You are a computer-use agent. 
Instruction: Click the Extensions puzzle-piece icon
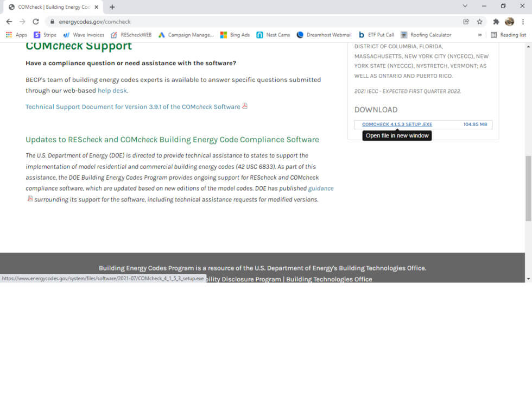[496, 21]
